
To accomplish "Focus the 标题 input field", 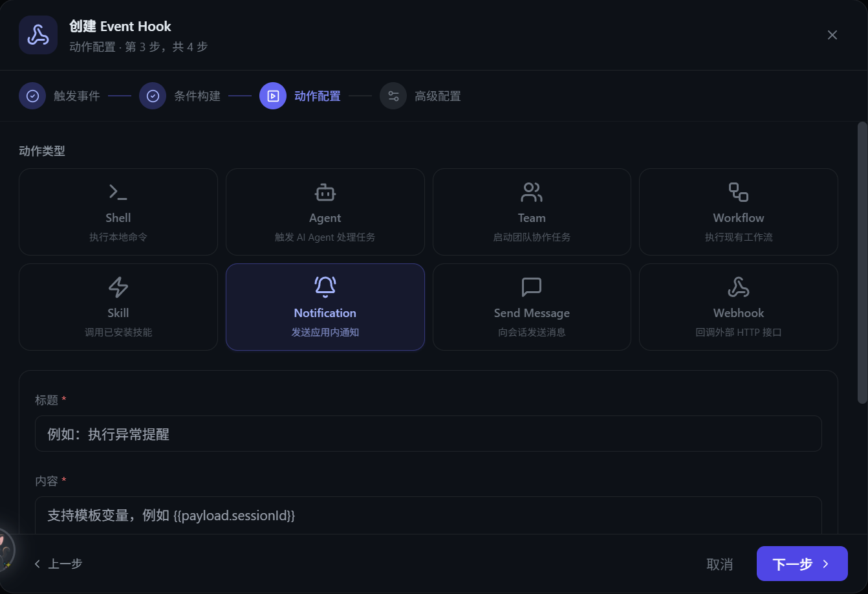I will [428, 434].
